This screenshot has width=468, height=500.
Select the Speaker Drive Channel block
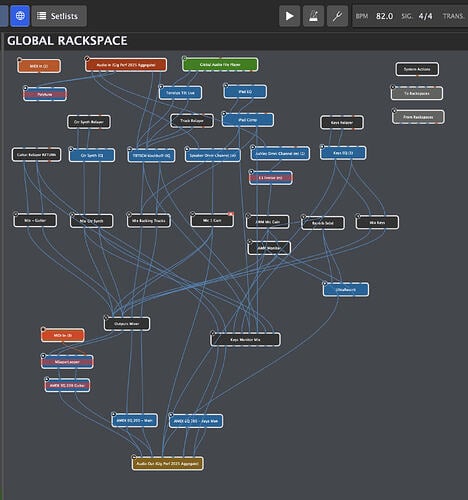point(213,155)
